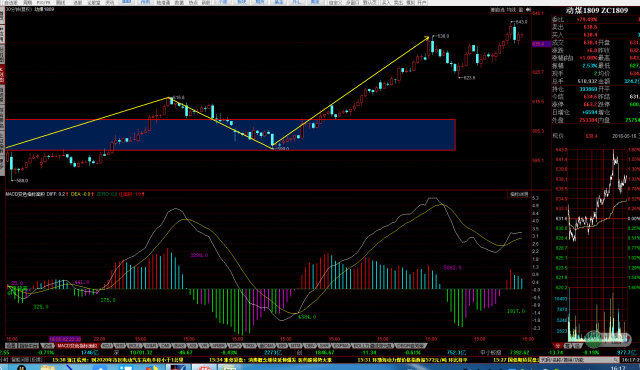
Task: Open indicator description button in MACD panel corner
Action: coord(519,195)
